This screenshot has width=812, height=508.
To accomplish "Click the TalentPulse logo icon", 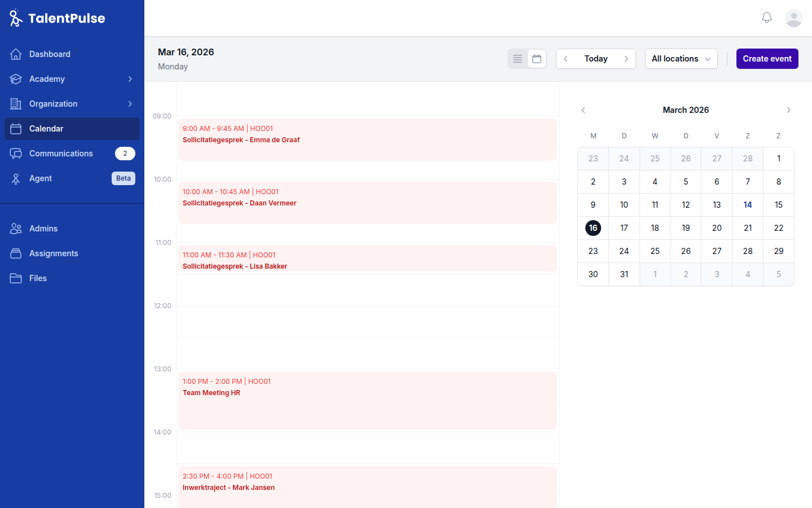I will click(x=15, y=17).
